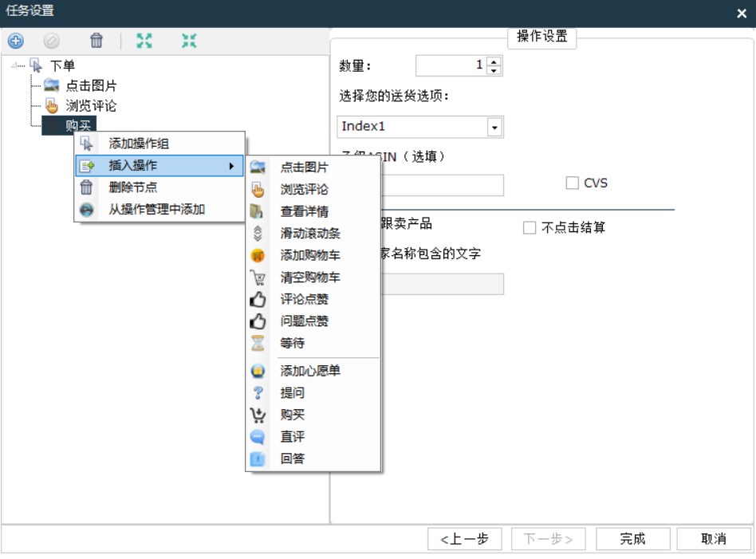Image resolution: width=756 pixels, height=559 pixels.
Task: Choose 从操作管理中添加 from context menu
Action: click(x=159, y=209)
